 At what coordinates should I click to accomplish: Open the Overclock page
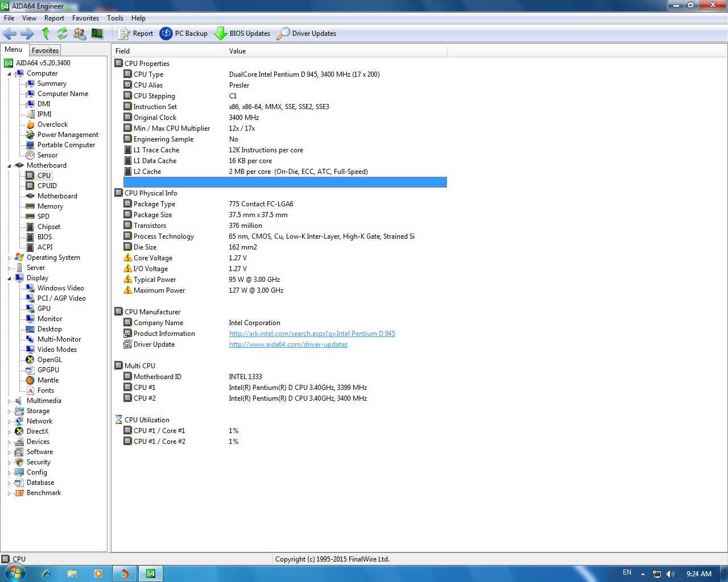coord(52,124)
